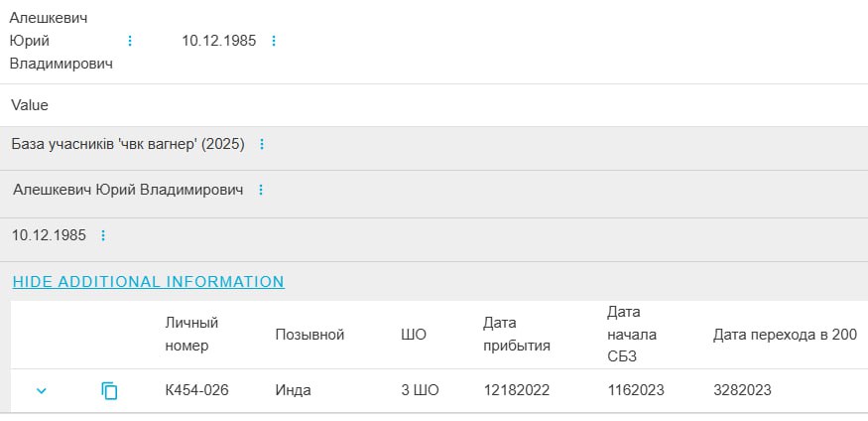
Task: Click the HIDE ADDITIONAL INFORMATION link
Action: pyautogui.click(x=148, y=282)
